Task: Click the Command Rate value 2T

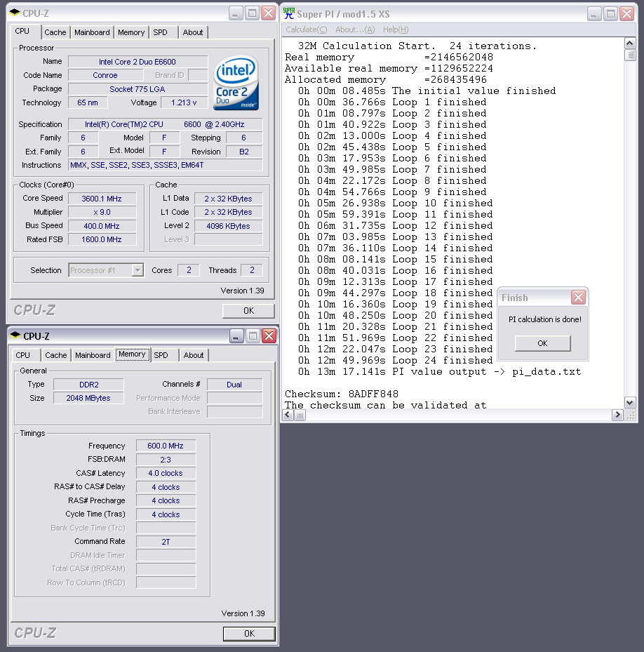Action: click(166, 542)
